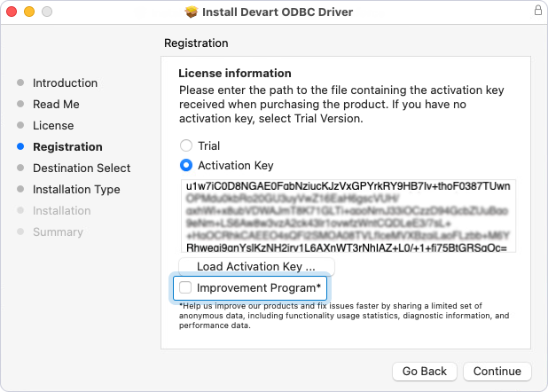Click the Go Back button
This screenshot has width=548, height=392.
click(424, 371)
